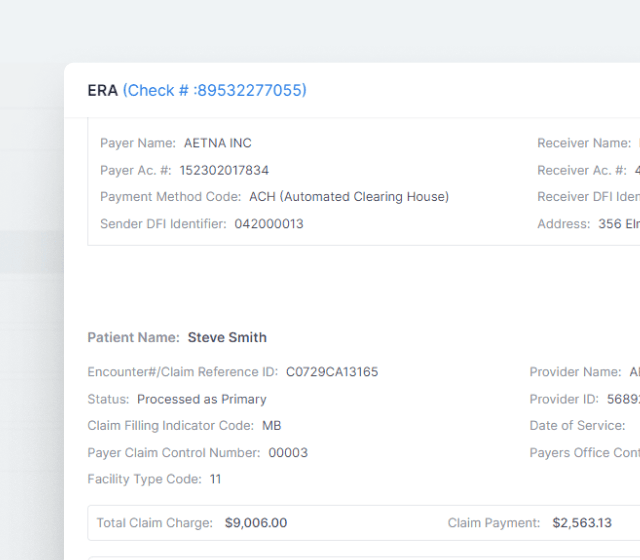Click payer account number 152302017834
Viewport: 640px width, 560px height.
[224, 170]
